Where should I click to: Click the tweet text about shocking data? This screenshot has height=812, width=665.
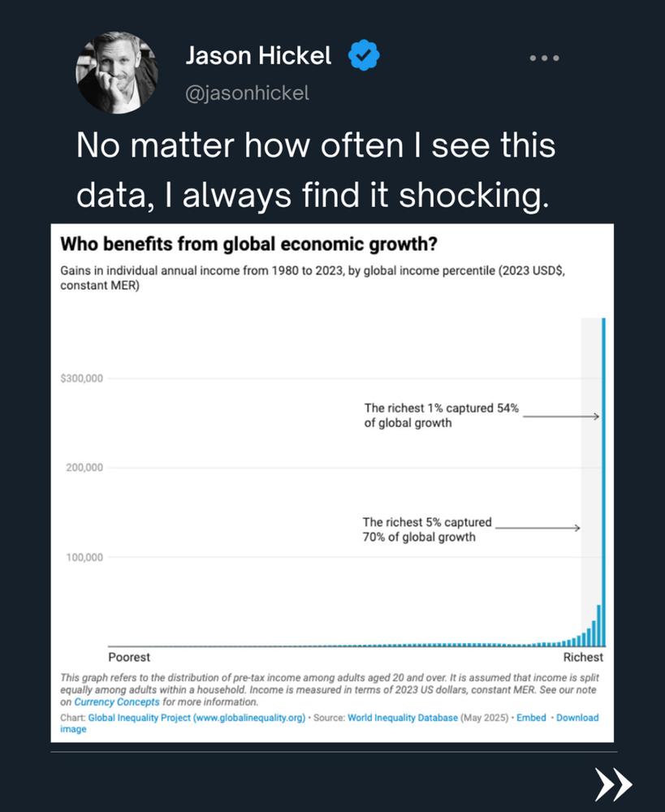point(315,170)
